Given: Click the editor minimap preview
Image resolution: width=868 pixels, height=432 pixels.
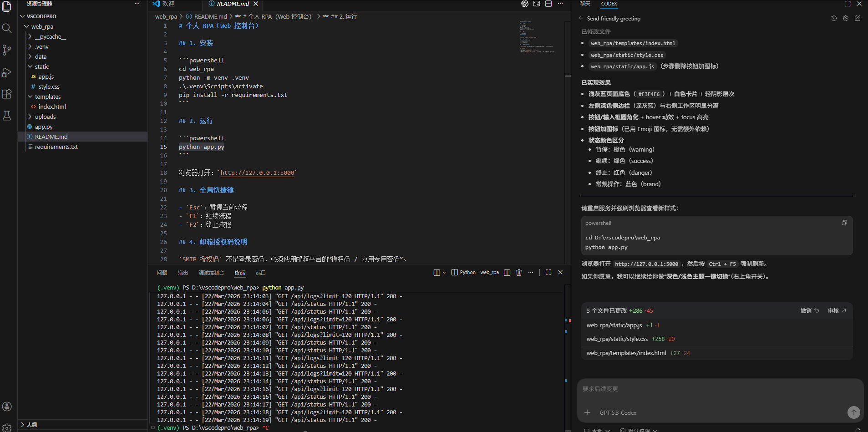Looking at the screenshot, I should (537, 36).
